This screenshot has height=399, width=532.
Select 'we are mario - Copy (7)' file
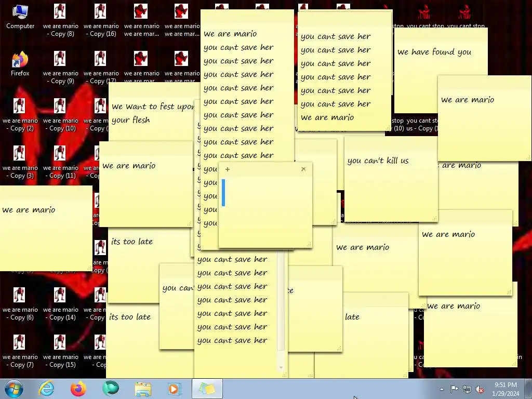click(x=20, y=351)
